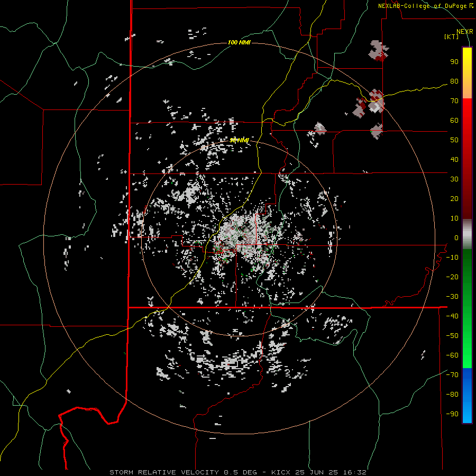Select the 50 value on the velocity scale
Screen dimensions: 476x476
pos(454,140)
